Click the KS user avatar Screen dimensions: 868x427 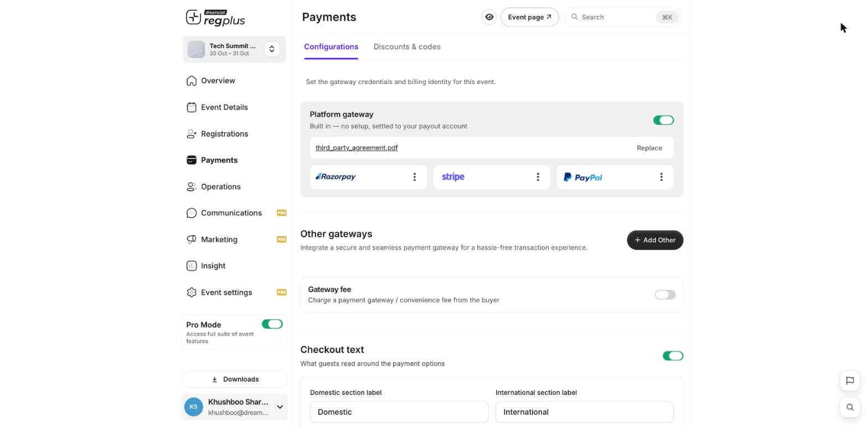click(x=194, y=407)
